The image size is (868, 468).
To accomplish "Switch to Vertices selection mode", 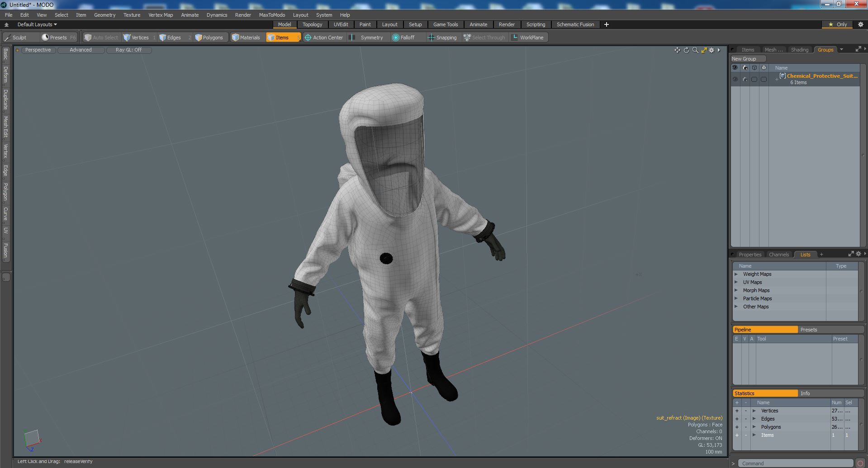I will click(x=140, y=38).
